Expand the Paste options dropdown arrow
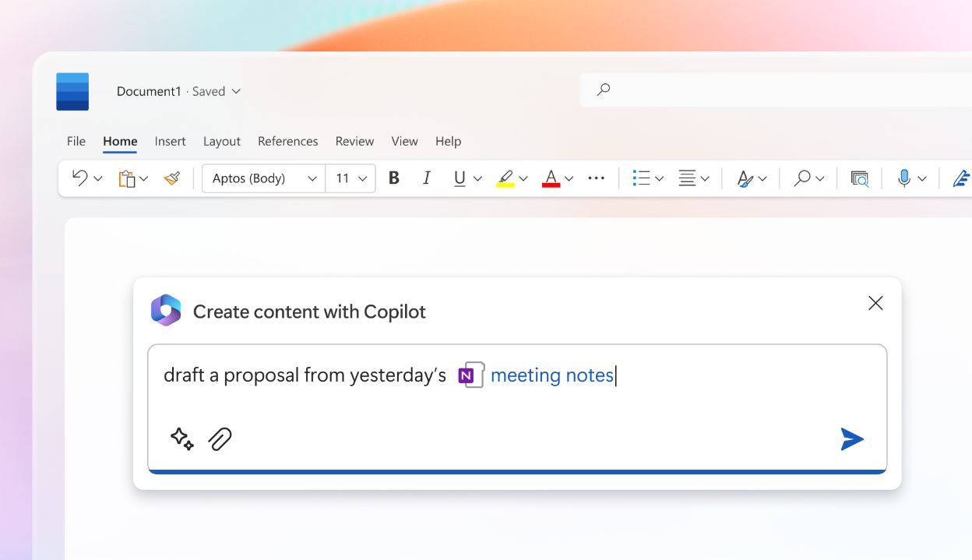The image size is (972, 560). coord(143,179)
